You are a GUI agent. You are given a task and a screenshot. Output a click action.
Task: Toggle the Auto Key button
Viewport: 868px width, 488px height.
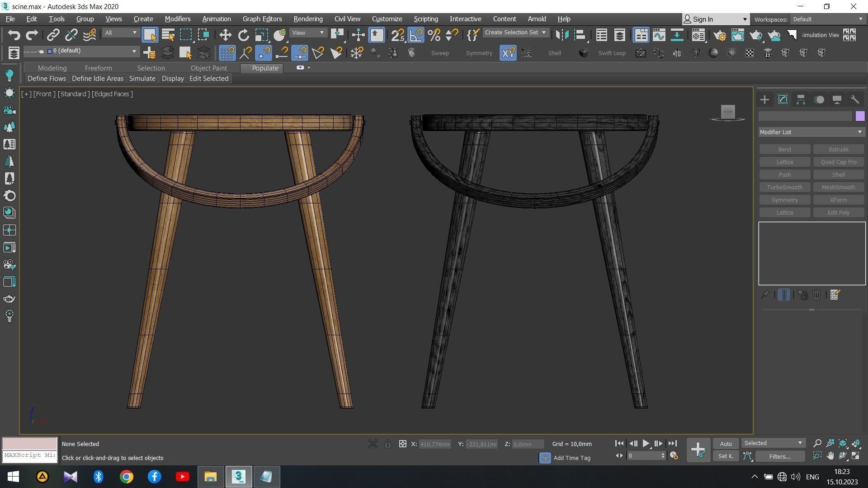click(726, 444)
